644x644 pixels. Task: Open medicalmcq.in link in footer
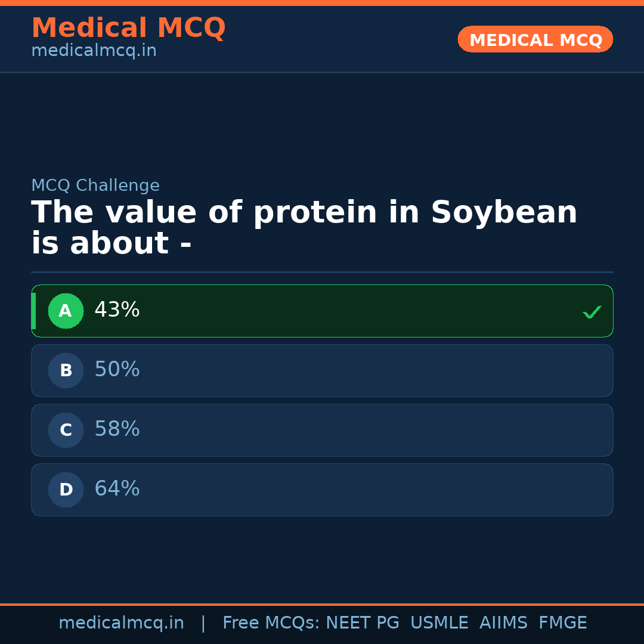pyautogui.click(x=121, y=623)
